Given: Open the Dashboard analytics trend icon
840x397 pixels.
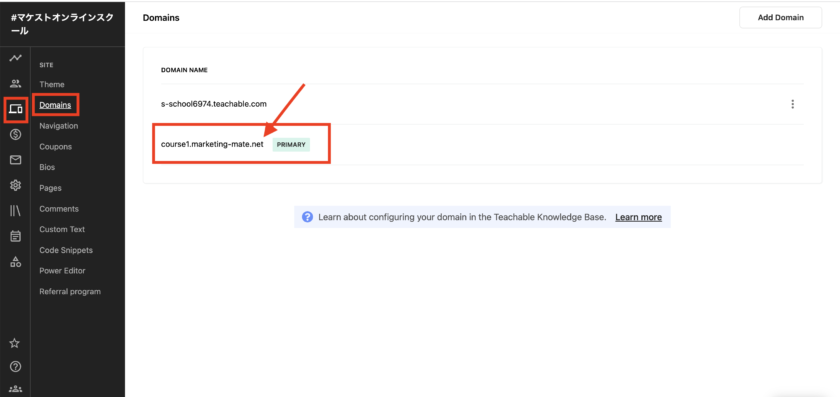Looking at the screenshot, I should coord(16,58).
